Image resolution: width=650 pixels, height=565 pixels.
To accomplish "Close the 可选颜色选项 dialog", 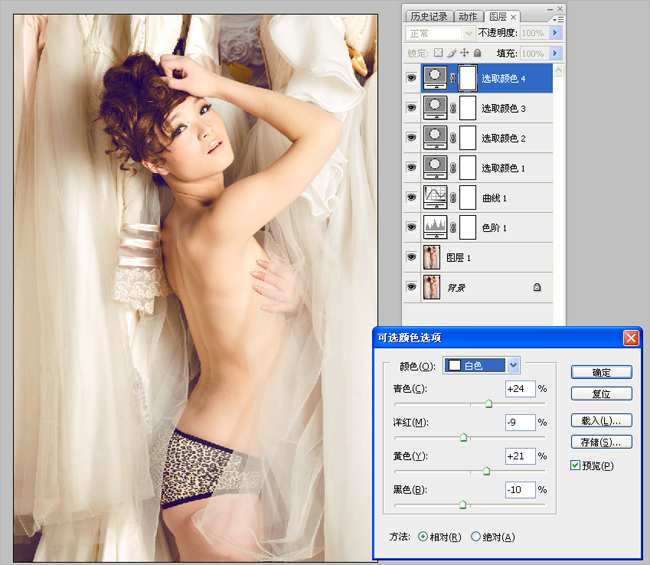I will coord(631,338).
